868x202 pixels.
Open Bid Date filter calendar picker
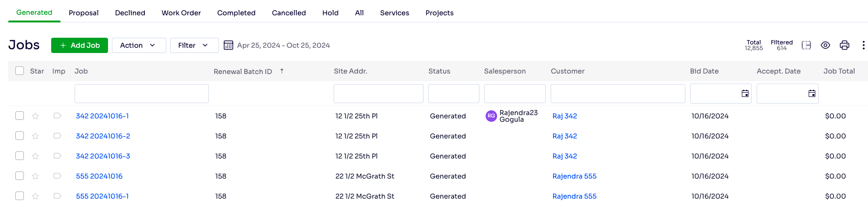point(745,94)
